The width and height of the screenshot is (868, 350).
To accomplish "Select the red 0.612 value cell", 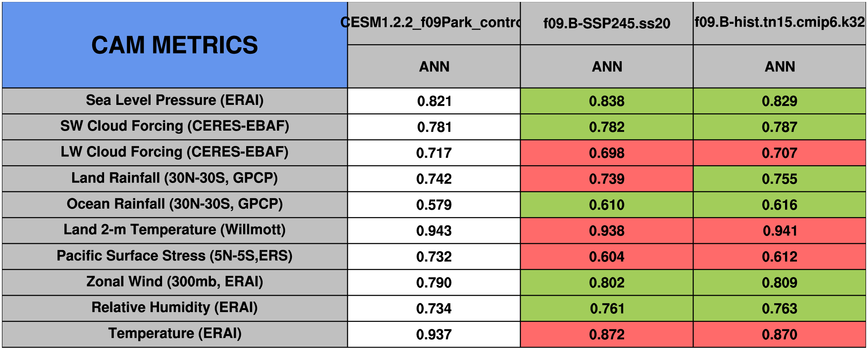I will tap(780, 257).
